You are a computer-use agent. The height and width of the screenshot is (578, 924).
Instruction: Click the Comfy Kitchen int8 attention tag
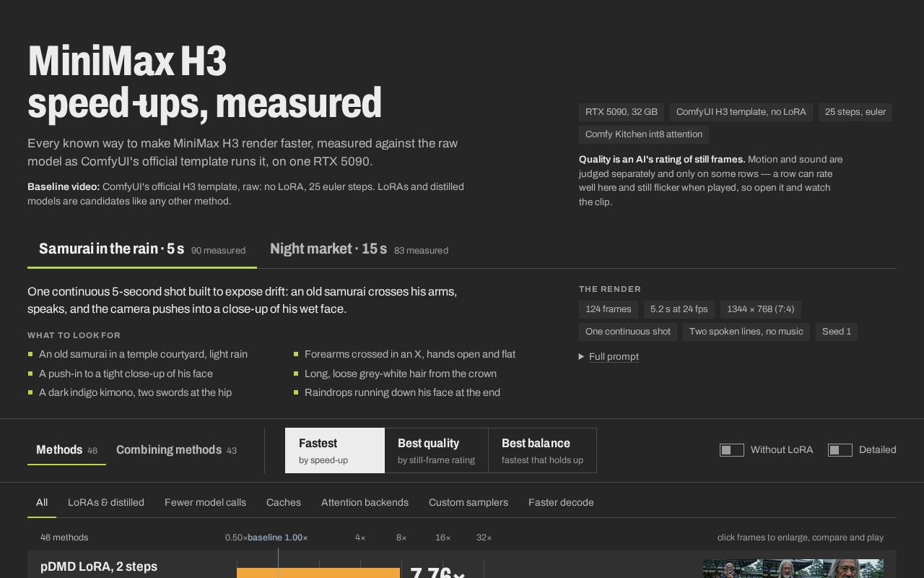tap(644, 134)
